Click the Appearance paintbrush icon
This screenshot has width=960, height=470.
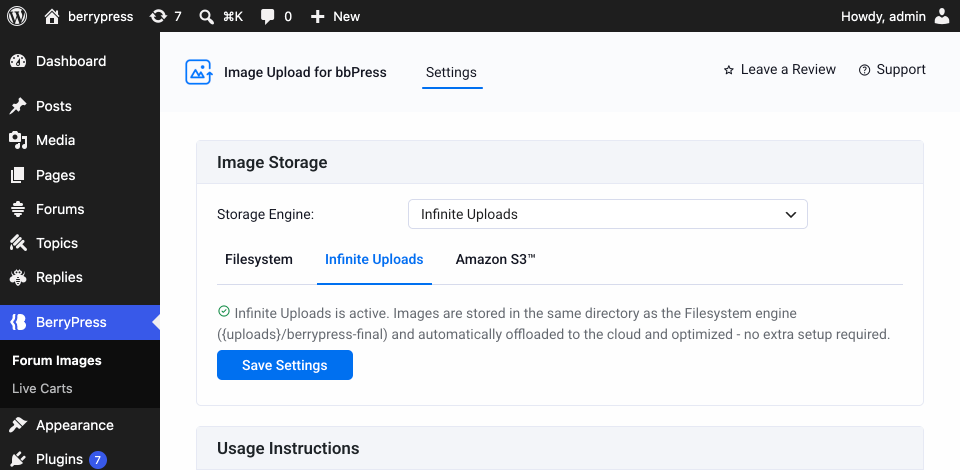(18, 425)
